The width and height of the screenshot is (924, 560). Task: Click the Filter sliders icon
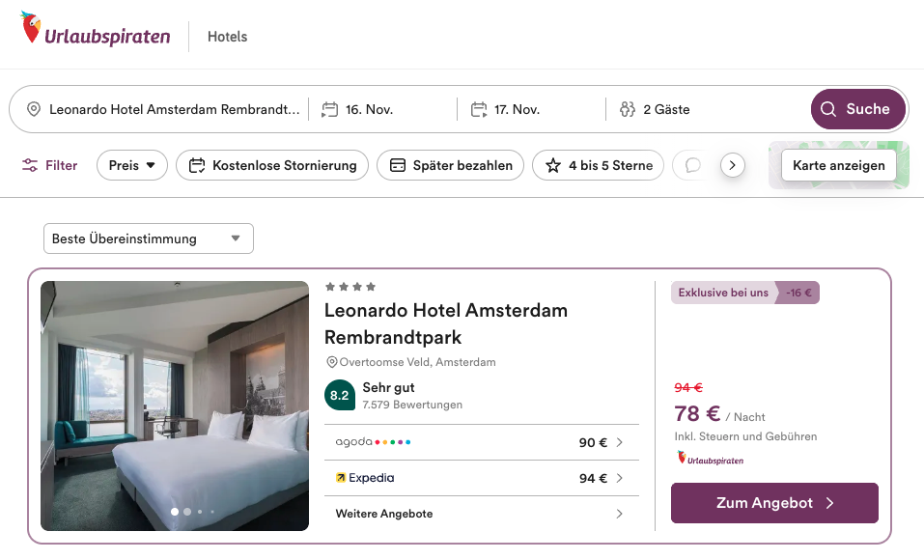tap(30, 165)
